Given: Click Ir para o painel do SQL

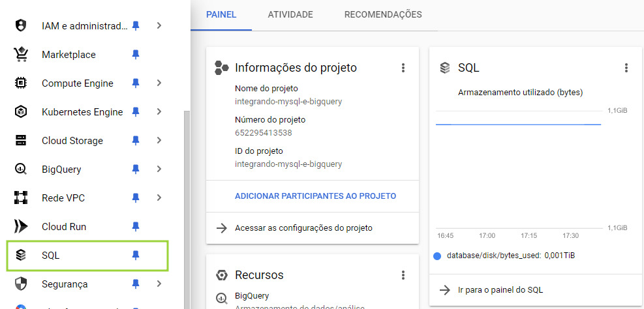Looking at the screenshot, I should pos(500,290).
